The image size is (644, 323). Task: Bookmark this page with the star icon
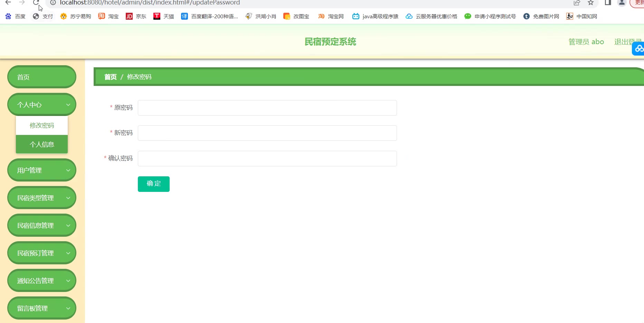pos(591,3)
